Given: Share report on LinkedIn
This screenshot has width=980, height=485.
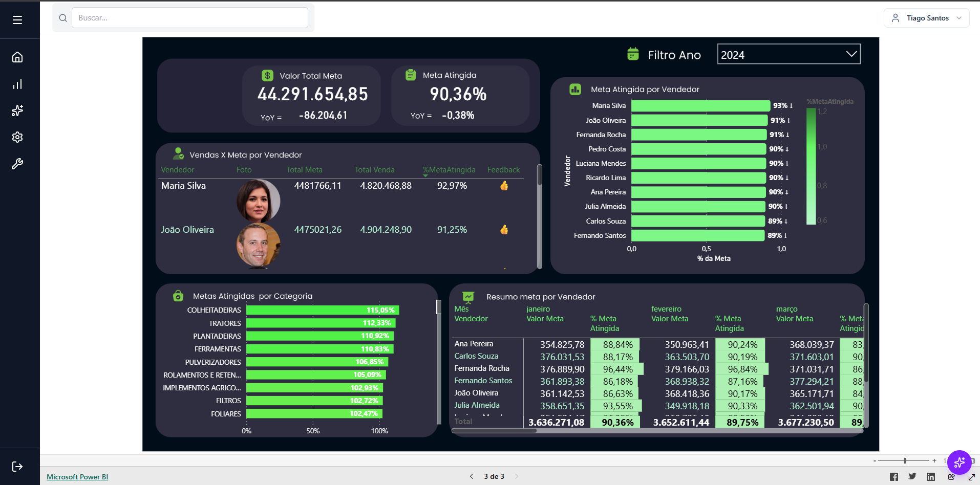Looking at the screenshot, I should [931, 477].
